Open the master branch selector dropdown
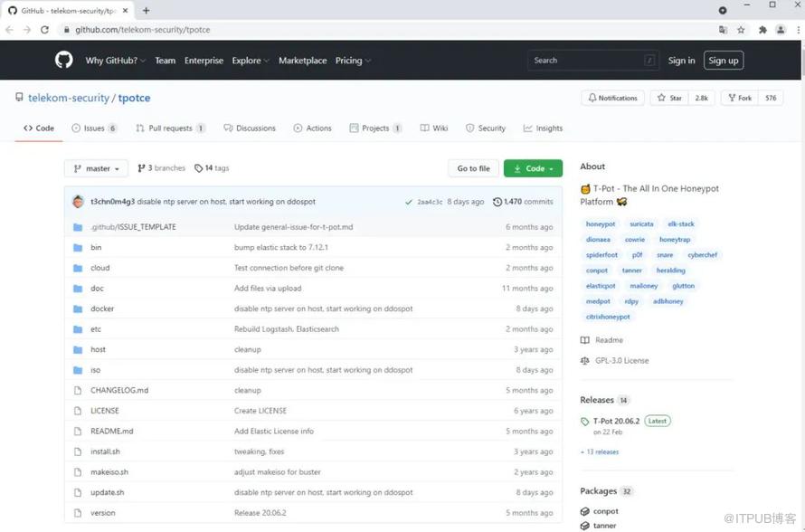The width and height of the screenshot is (805, 532). 96,168
